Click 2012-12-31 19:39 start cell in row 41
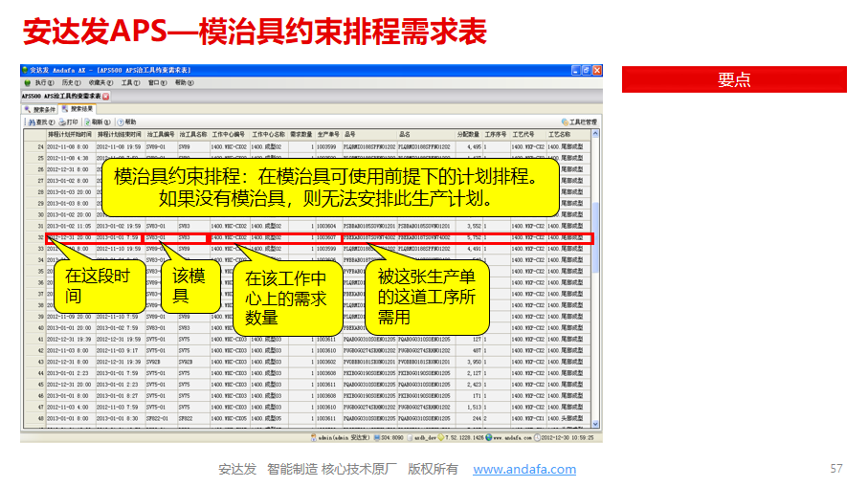The height and width of the screenshot is (487, 868). [x=70, y=340]
